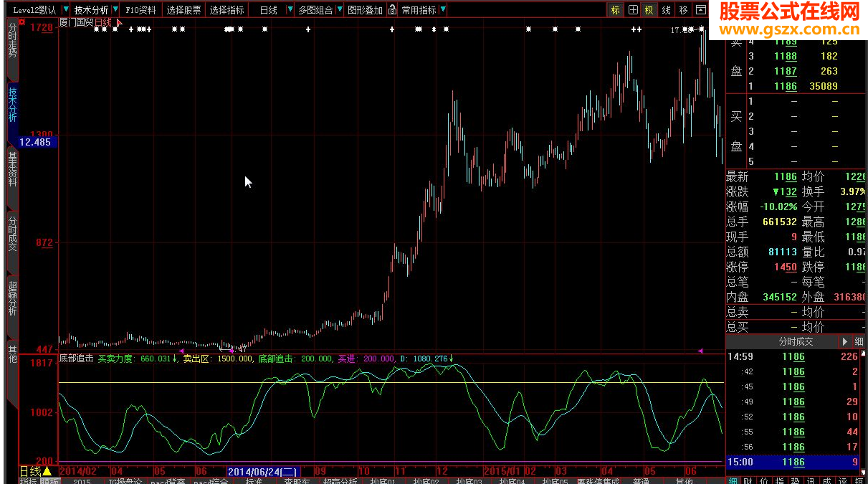
Task: Click the crosshair grid icon in toolbar
Action: click(633, 10)
